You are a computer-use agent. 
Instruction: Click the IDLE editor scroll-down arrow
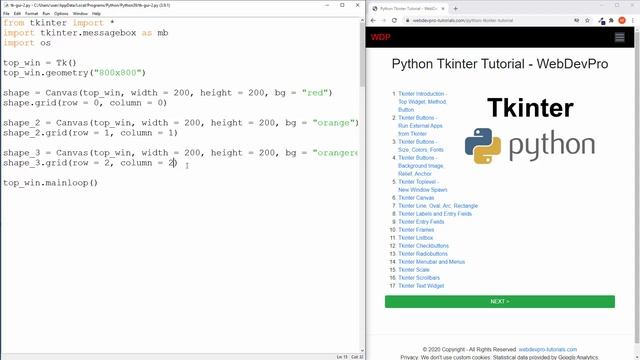362,350
